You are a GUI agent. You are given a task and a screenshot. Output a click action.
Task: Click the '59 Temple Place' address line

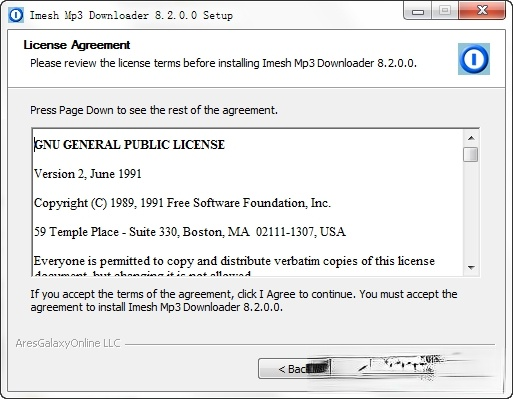pos(190,232)
